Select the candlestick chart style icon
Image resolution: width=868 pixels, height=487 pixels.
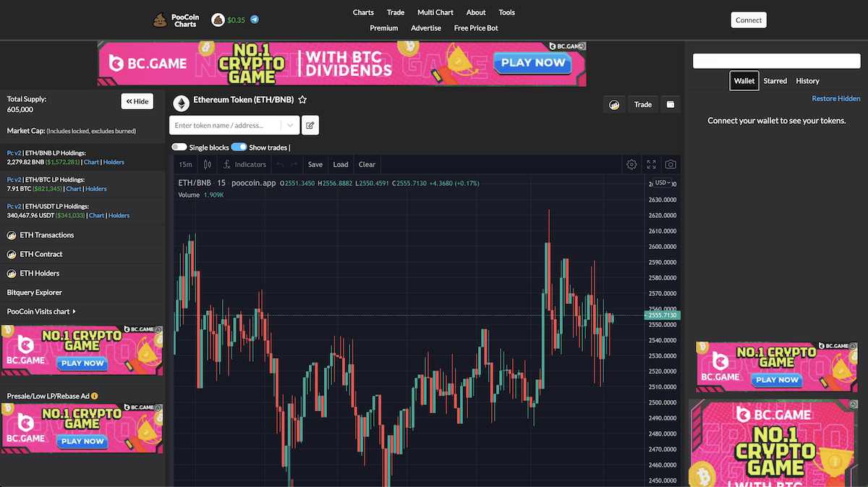pos(208,164)
